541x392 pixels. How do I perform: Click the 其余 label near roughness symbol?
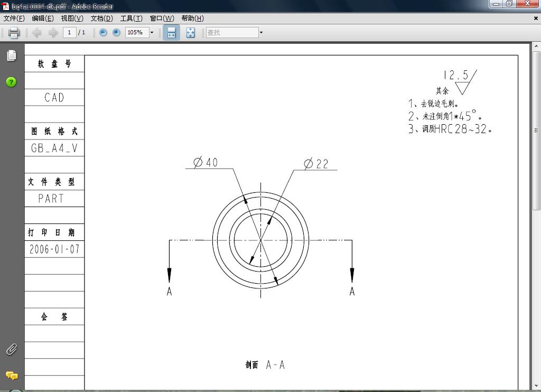click(442, 91)
